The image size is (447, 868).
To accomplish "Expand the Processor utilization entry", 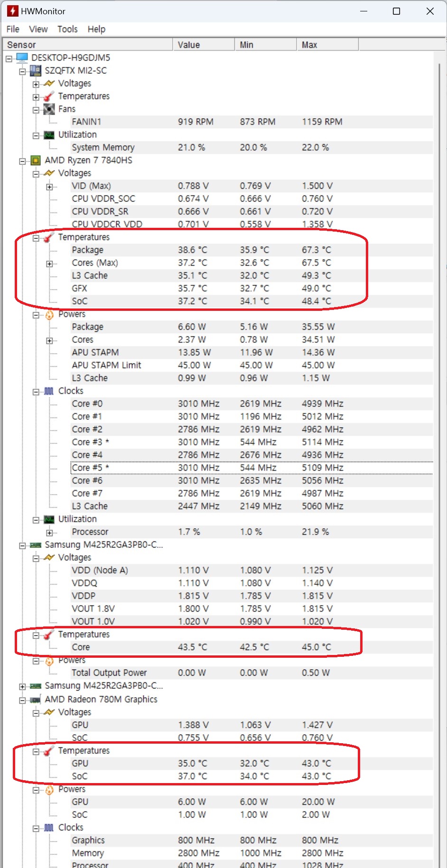I will (49, 533).
